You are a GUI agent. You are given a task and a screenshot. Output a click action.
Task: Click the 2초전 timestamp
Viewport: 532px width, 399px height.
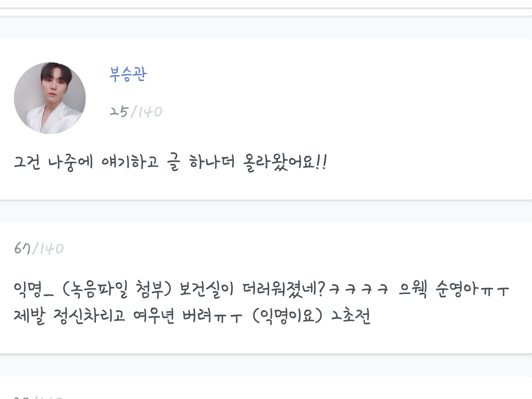coord(351,316)
